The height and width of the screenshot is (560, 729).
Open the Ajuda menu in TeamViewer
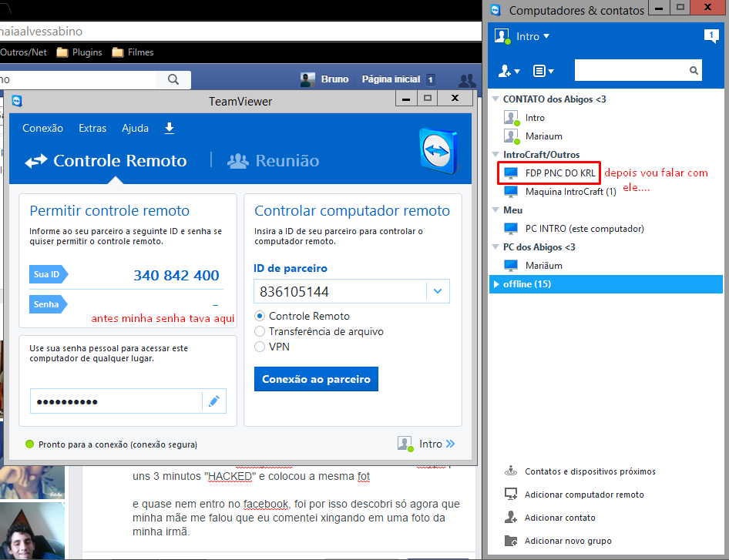pos(136,129)
